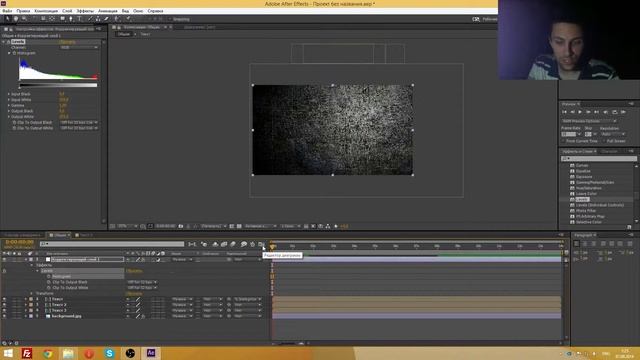Click the Loop option in Preview panel
This screenshot has height=360, width=640.
(x=615, y=112)
